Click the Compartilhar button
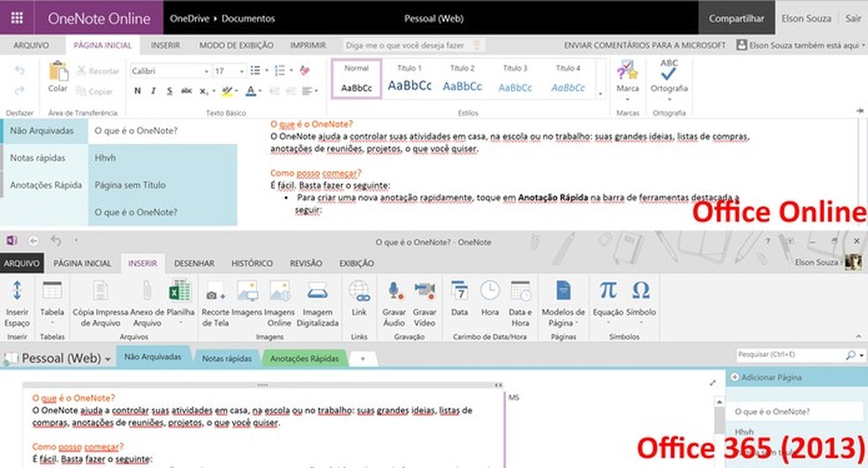Screen dimensions: 868x468 click(x=737, y=19)
